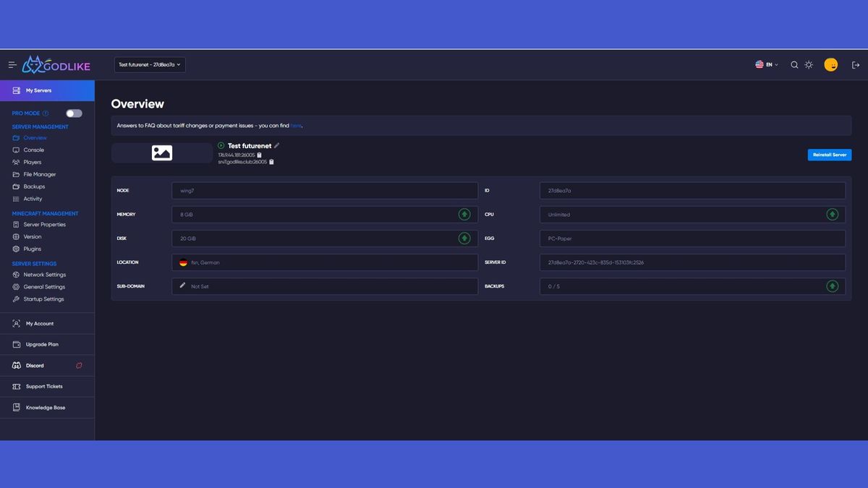Edit the server name Test futurenet
The width and height of the screenshot is (868, 488).
point(277,145)
